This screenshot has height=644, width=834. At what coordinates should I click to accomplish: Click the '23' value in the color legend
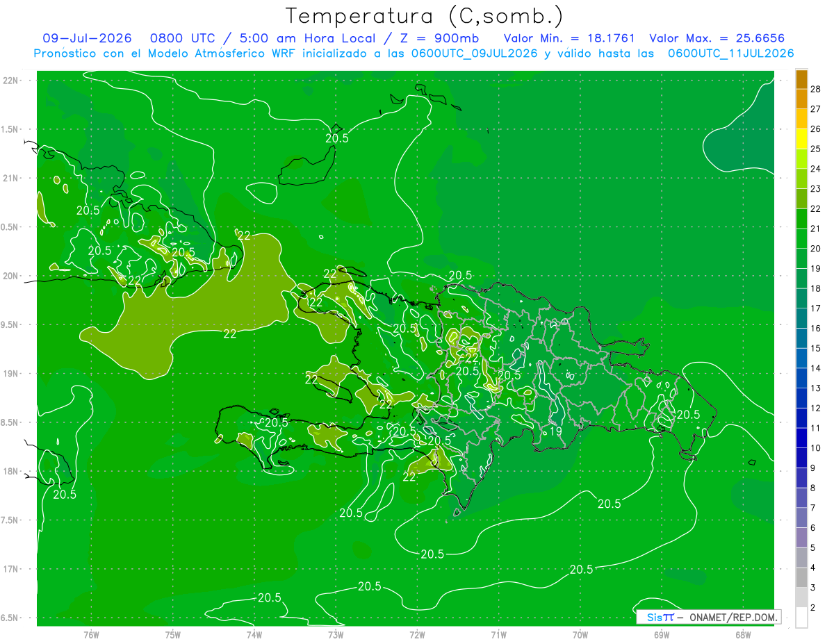(x=816, y=188)
